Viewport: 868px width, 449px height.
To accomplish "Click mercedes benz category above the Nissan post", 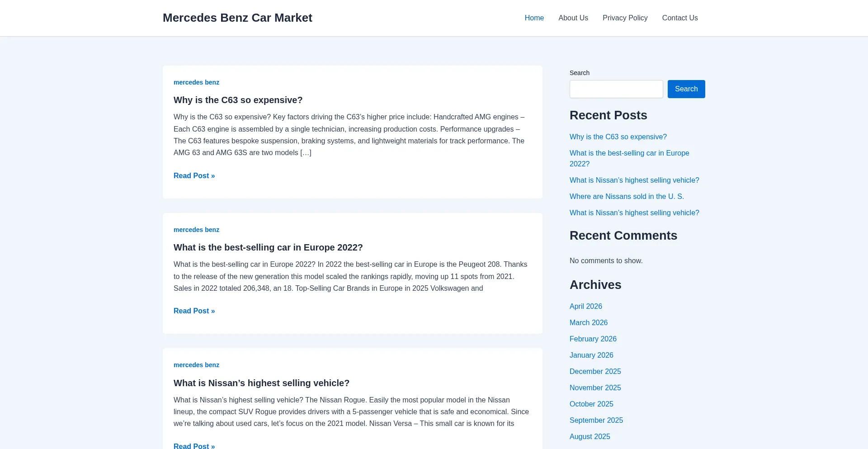I will click(x=196, y=365).
